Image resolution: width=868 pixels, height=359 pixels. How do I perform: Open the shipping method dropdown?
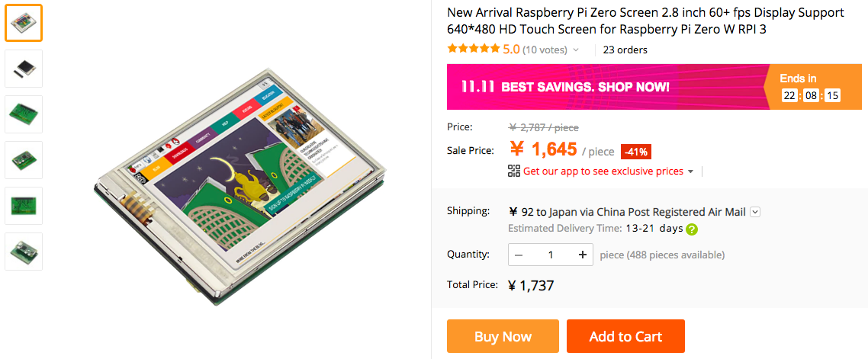coord(755,212)
